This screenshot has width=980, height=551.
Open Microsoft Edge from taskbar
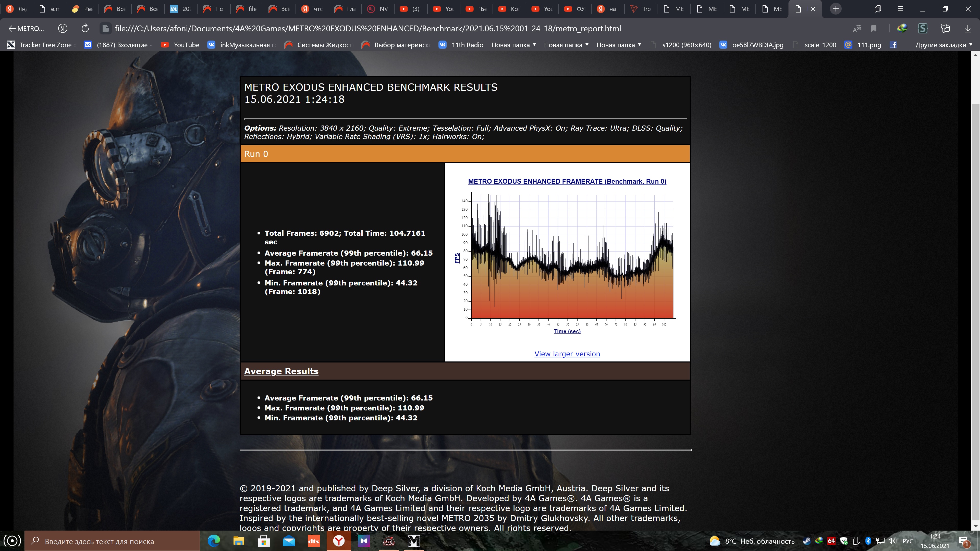coord(214,541)
